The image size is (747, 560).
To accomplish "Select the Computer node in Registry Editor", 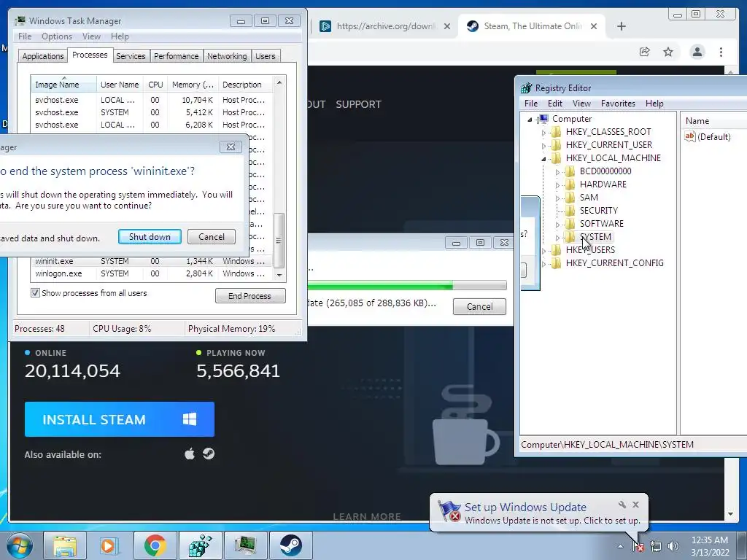I will (x=572, y=119).
